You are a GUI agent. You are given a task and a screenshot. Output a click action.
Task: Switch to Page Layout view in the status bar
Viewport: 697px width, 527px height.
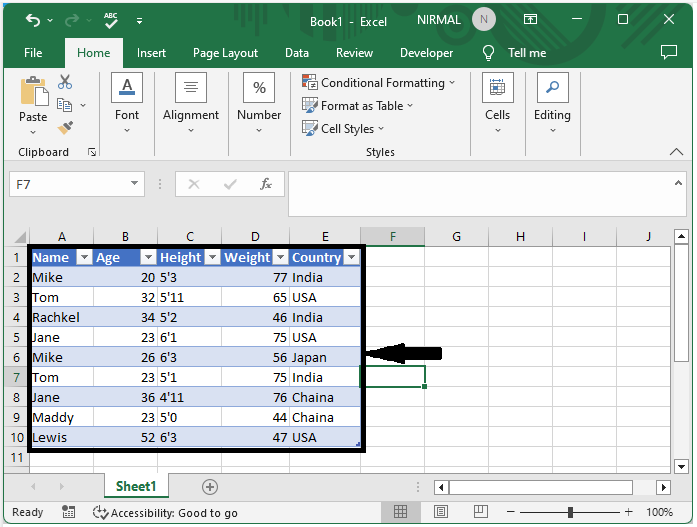click(x=441, y=512)
